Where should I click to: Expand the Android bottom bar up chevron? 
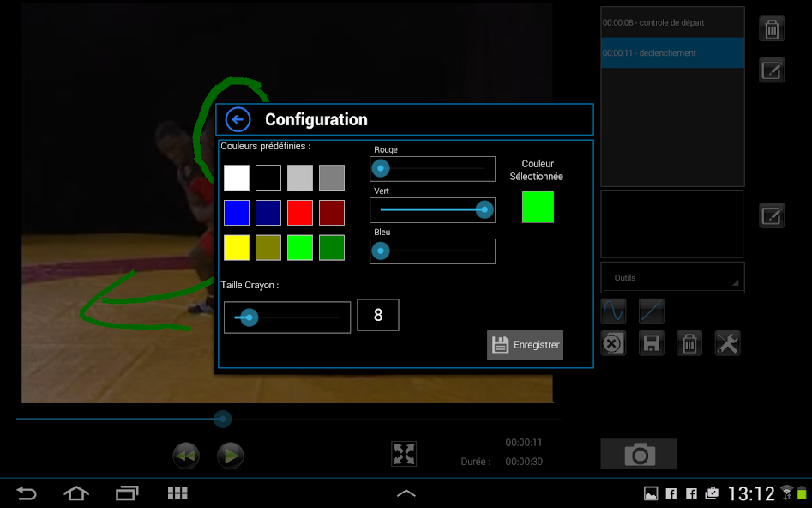(406, 493)
